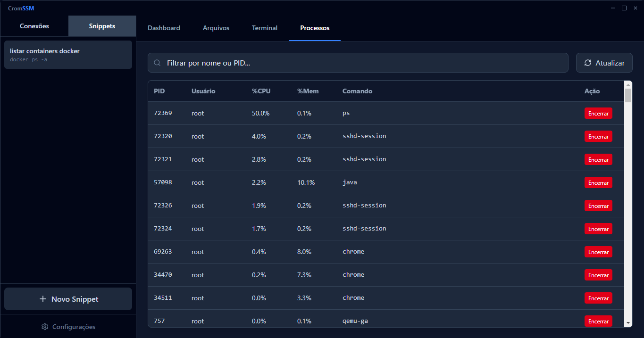
Task: Run the listar containers docker snippet
Action: (68, 55)
